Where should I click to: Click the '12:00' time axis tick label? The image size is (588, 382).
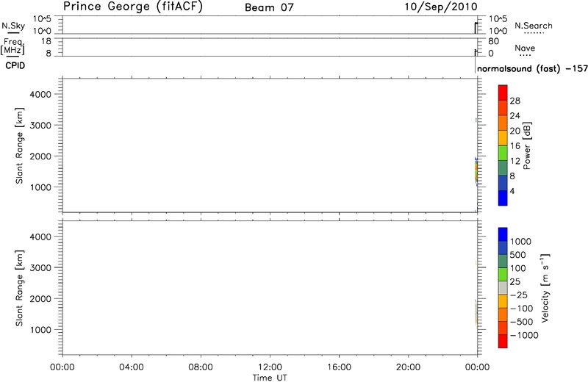[x=270, y=367]
